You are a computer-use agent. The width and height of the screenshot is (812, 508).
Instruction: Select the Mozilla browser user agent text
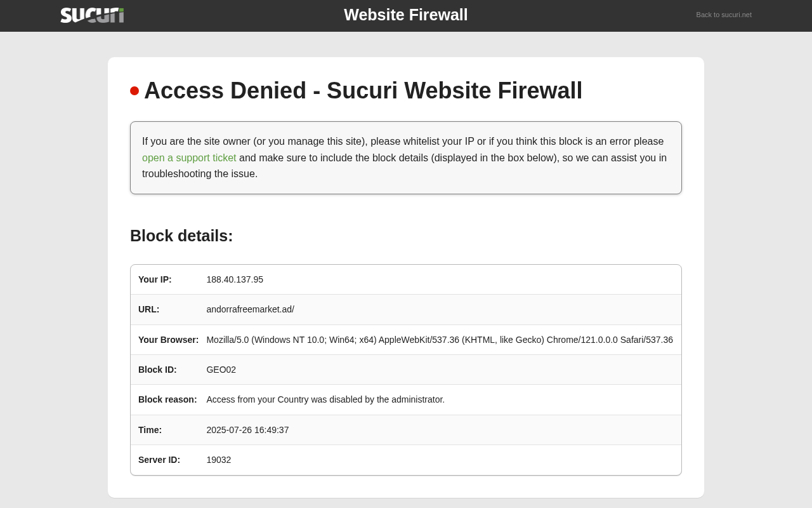pos(440,340)
